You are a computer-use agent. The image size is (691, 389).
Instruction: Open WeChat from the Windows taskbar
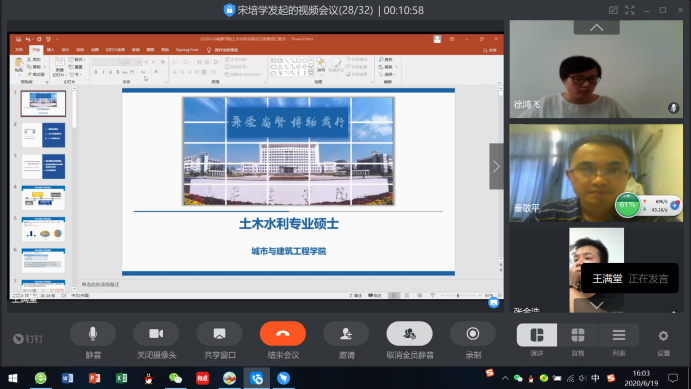175,378
